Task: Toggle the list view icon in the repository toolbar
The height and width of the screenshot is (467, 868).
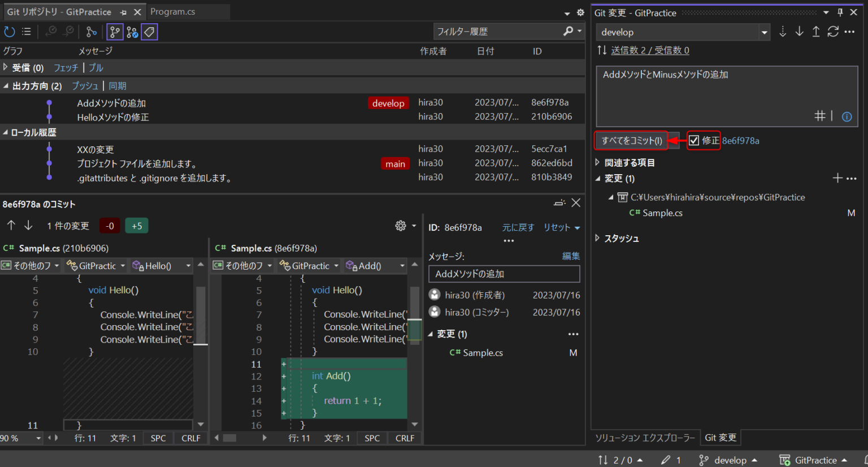Action: 25,32
